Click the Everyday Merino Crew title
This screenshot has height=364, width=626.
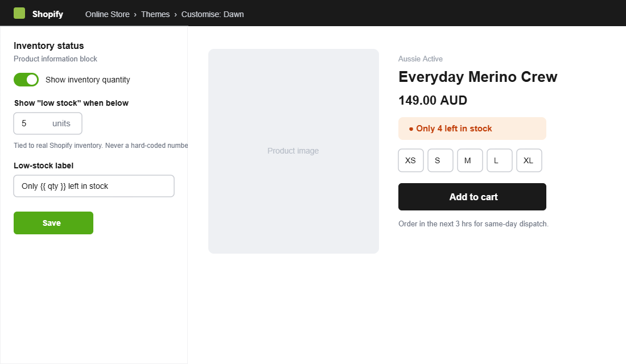tap(478, 77)
